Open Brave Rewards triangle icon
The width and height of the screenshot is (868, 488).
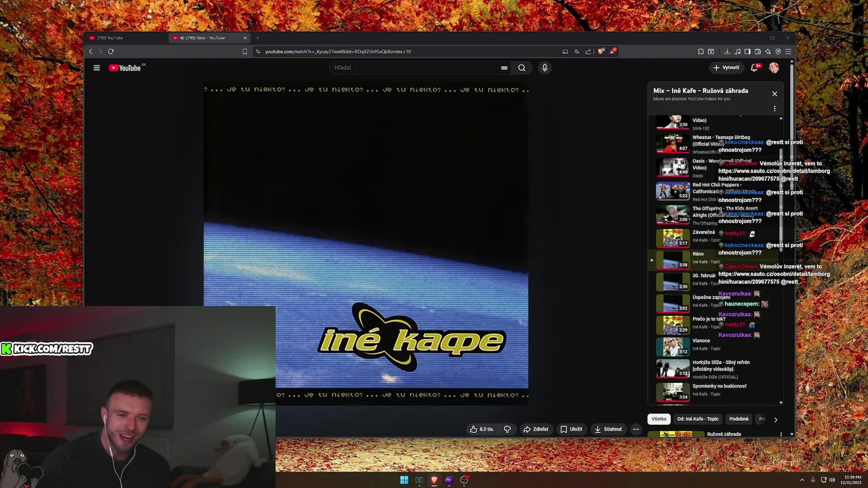coord(612,52)
